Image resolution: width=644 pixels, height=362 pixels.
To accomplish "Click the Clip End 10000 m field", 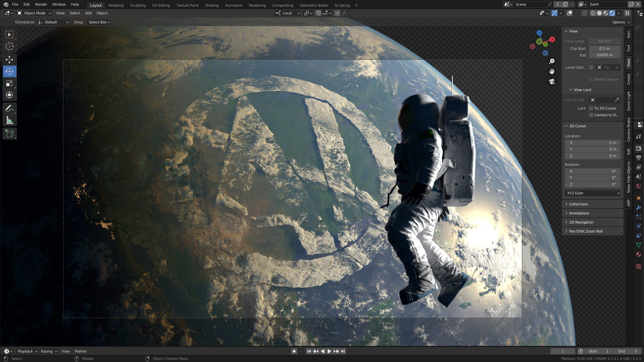I will 604,55.
